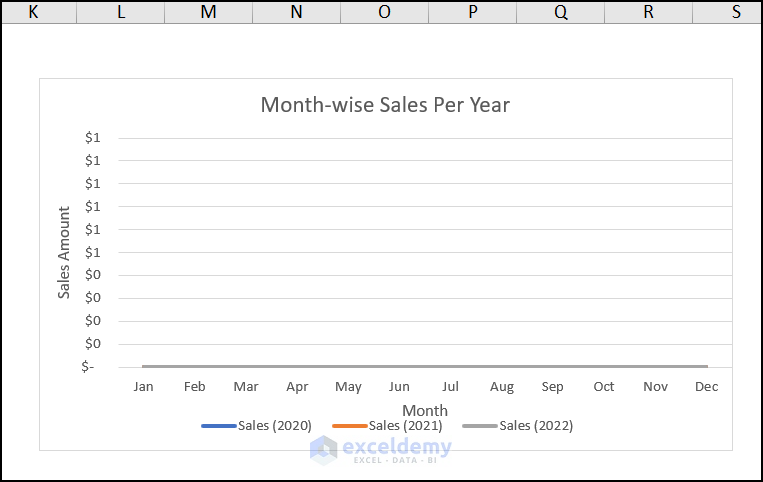The image size is (763, 482).
Task: Select column S header
Action: [x=736, y=11]
